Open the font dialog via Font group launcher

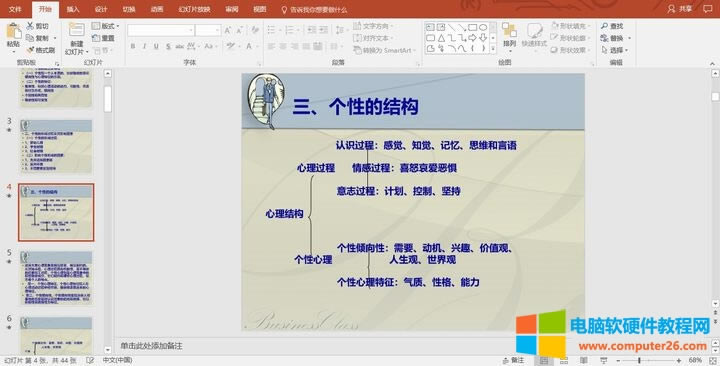click(259, 64)
